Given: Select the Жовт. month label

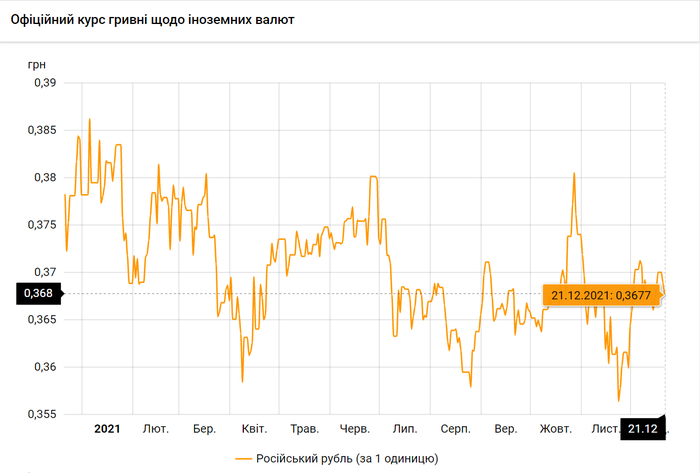Looking at the screenshot, I should click(x=555, y=429).
